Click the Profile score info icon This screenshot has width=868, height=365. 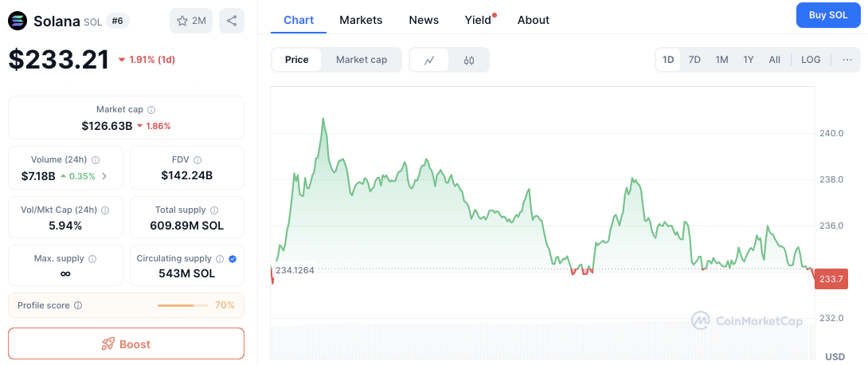coord(78,305)
